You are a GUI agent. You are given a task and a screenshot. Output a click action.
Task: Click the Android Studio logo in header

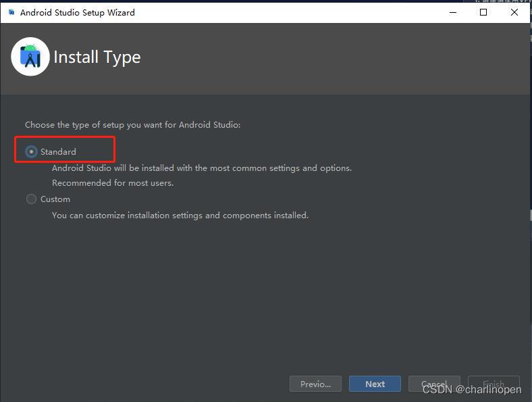(30, 57)
